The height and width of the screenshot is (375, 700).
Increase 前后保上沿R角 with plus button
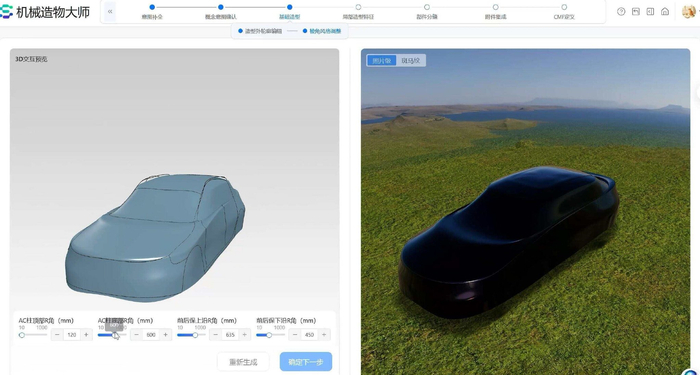pos(245,334)
